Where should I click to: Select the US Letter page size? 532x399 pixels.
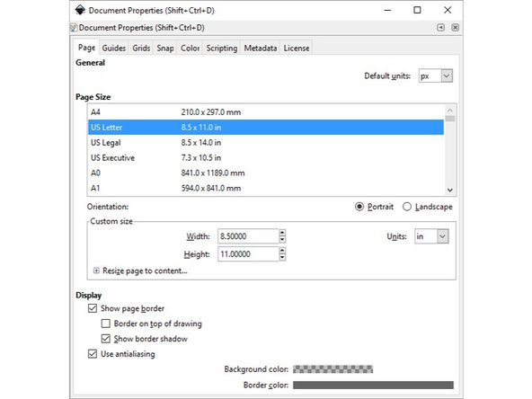tap(266, 128)
